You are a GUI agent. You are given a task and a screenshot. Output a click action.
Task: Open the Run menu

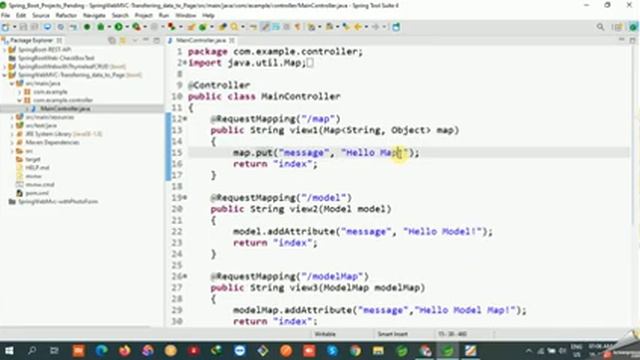(164, 16)
